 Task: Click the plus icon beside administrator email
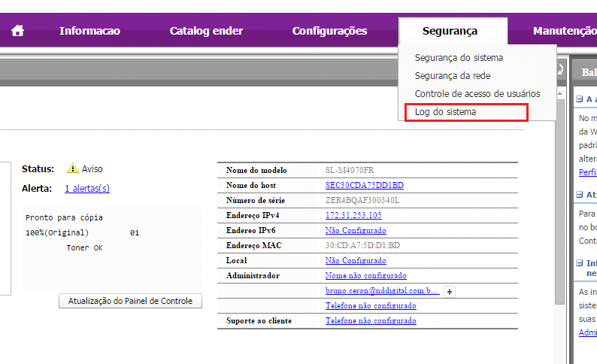(449, 291)
